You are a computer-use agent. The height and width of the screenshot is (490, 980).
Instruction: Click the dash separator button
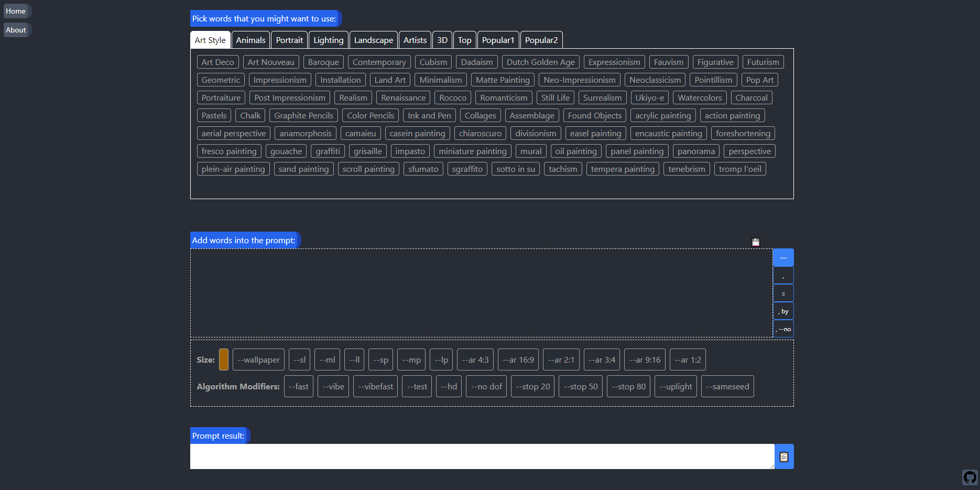tap(783, 257)
